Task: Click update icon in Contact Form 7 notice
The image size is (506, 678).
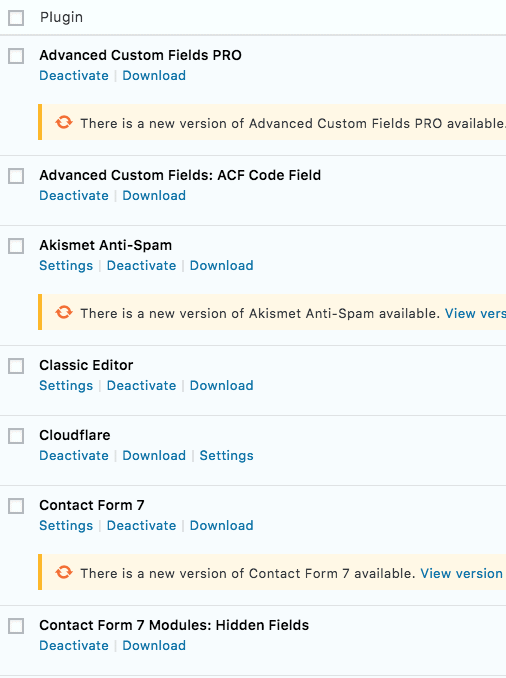Action: (64, 572)
